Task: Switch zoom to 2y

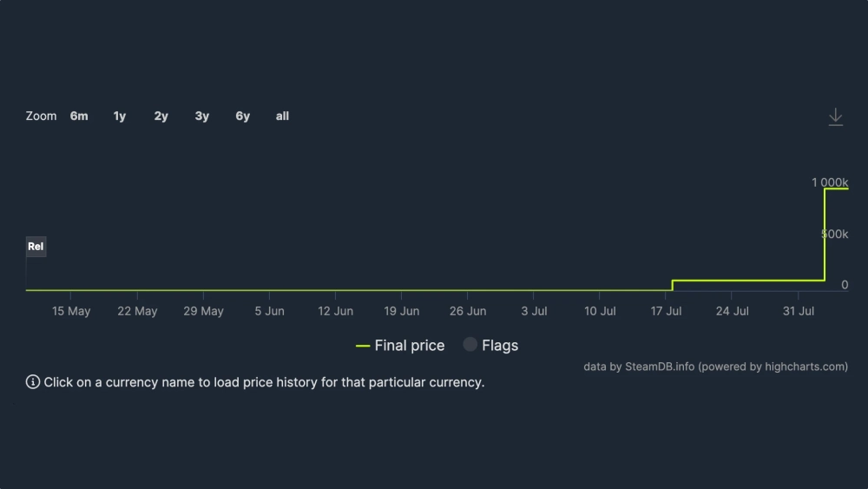Action: coord(161,116)
